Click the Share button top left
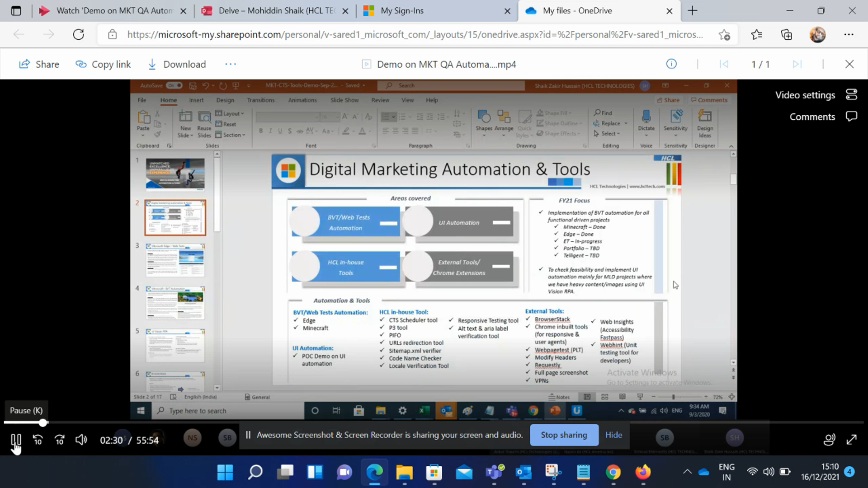The width and height of the screenshot is (868, 488). [39, 64]
